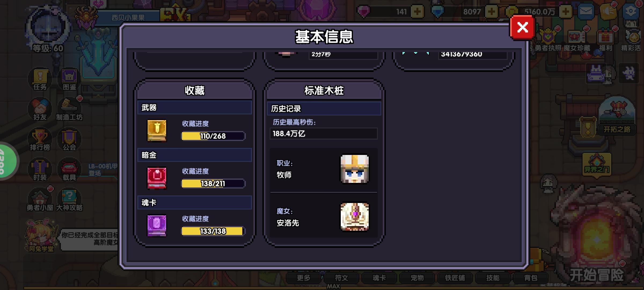Add gold with plus beside 5160.0万
This screenshot has height=290, width=644.
coord(566,12)
